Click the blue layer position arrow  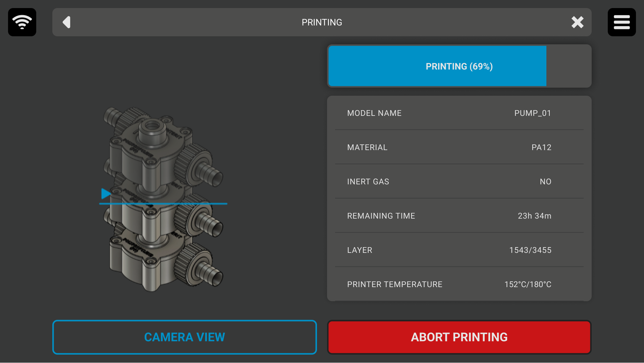[x=106, y=193]
